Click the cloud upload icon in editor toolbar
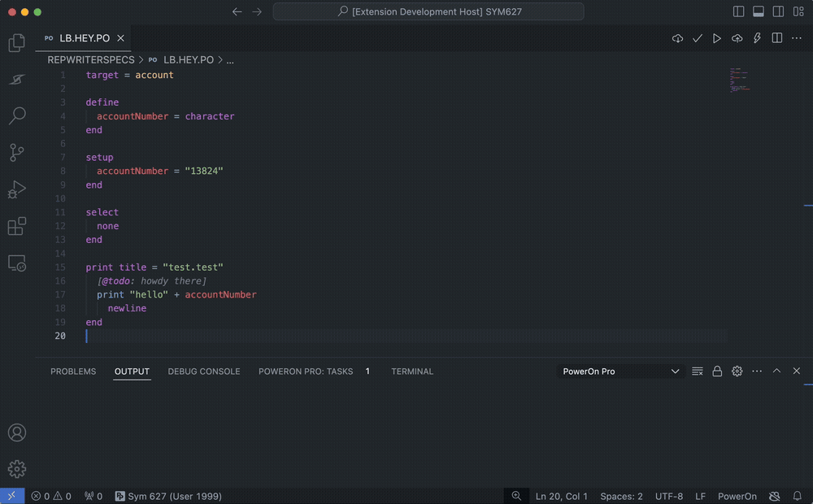 coord(737,38)
